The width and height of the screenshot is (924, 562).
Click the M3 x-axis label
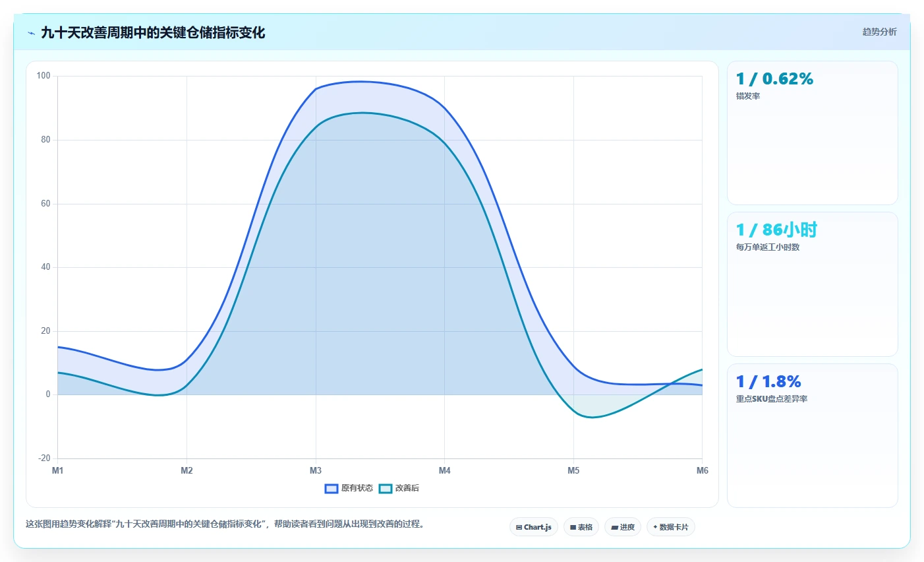[316, 470]
